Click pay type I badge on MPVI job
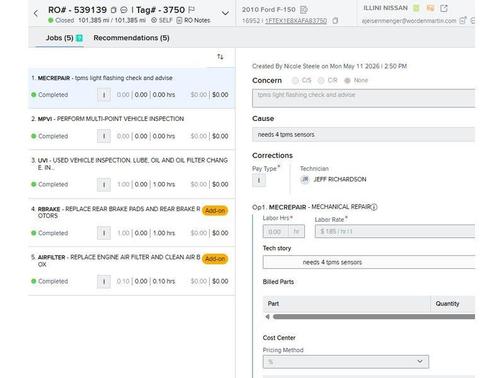 (104, 136)
